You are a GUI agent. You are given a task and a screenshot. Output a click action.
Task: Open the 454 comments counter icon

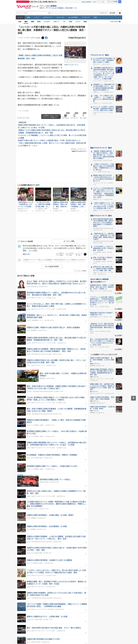point(32,38)
